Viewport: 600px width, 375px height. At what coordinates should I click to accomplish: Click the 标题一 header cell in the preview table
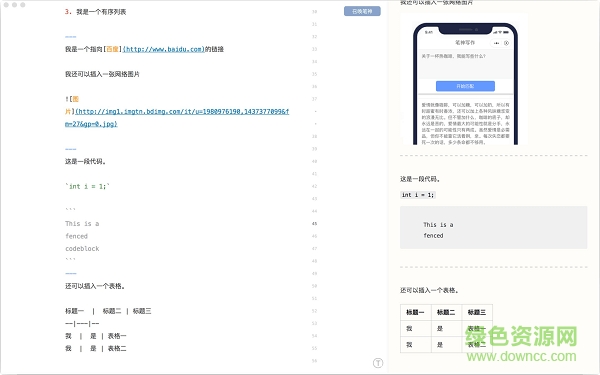pyautogui.click(x=416, y=312)
